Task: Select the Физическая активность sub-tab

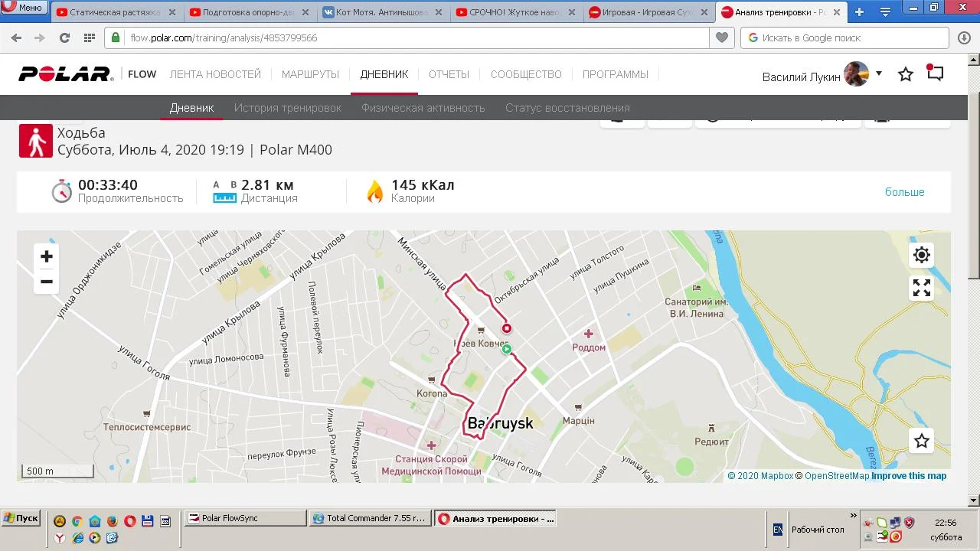Action: (423, 108)
